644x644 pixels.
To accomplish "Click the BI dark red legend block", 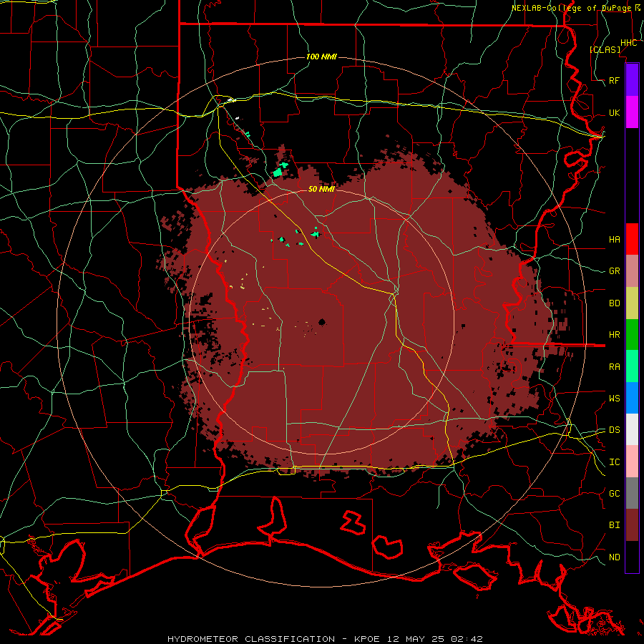I will [632, 525].
